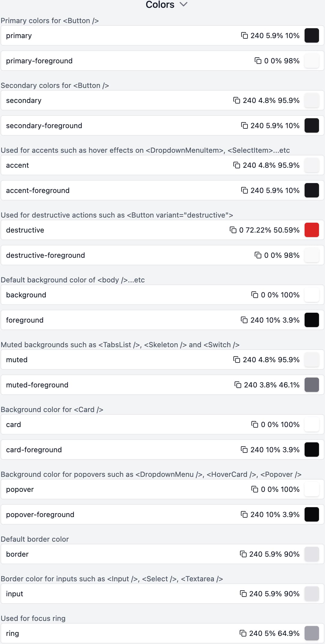
Task: Copy the primary color value
Action: point(245,36)
